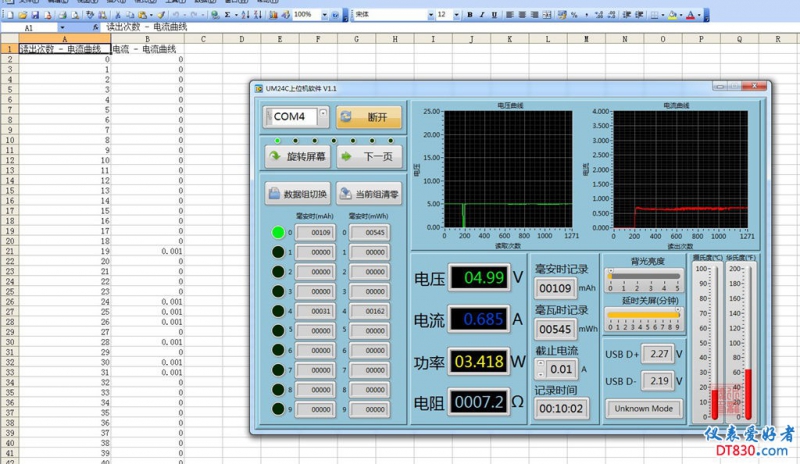Open the font size 12 dropdown
The width and height of the screenshot is (800, 464).
point(457,15)
